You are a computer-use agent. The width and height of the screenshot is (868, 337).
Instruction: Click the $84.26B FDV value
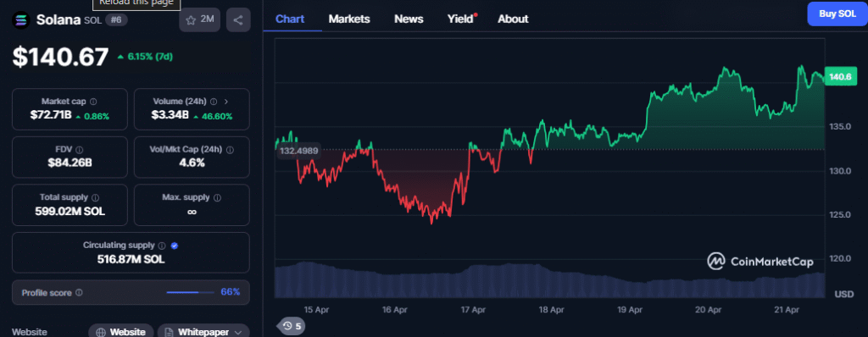(70, 163)
